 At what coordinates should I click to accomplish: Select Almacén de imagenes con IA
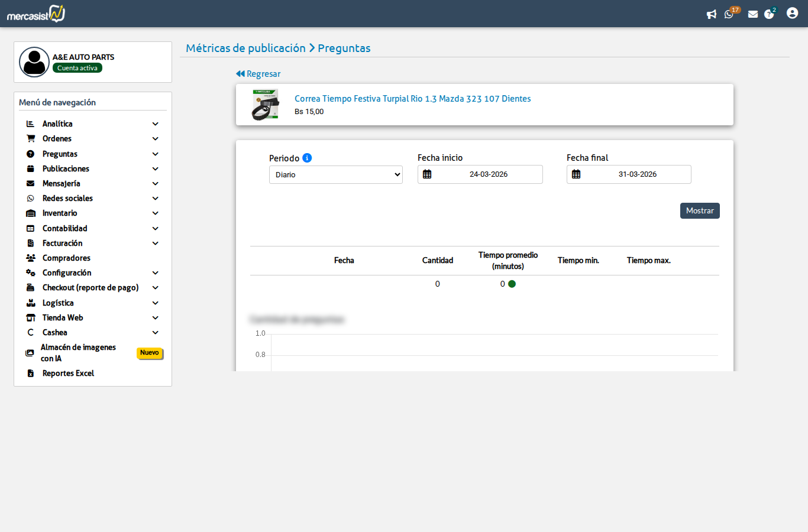(x=93, y=353)
